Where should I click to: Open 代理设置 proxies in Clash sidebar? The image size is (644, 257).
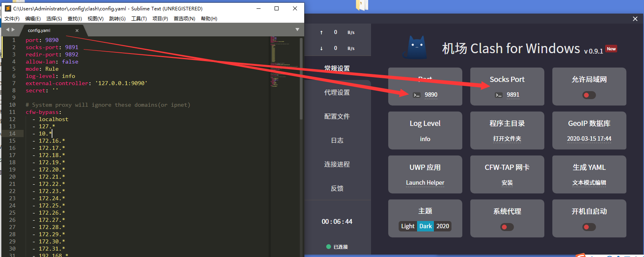point(337,92)
